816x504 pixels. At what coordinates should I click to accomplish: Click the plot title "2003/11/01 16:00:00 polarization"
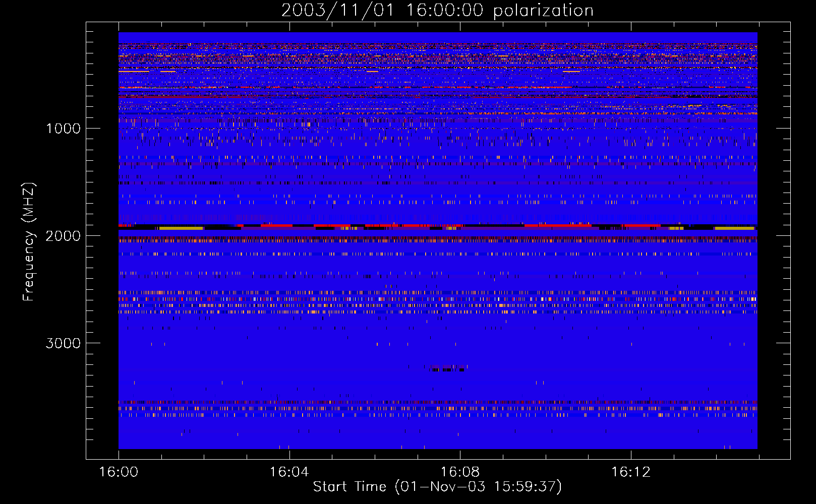[x=437, y=10]
